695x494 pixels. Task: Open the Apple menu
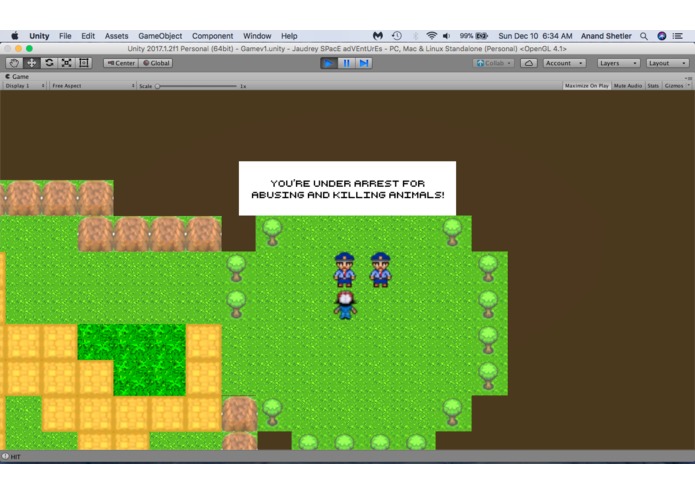(x=14, y=36)
